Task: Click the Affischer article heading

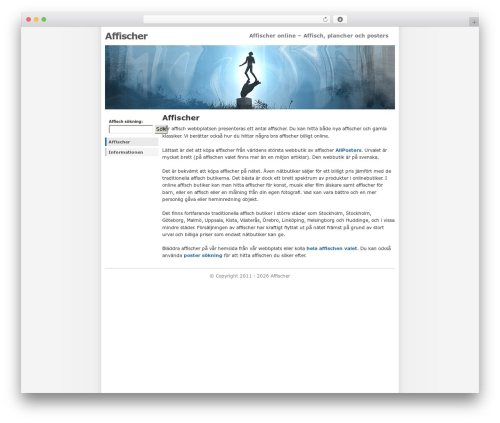Action: tap(181, 118)
